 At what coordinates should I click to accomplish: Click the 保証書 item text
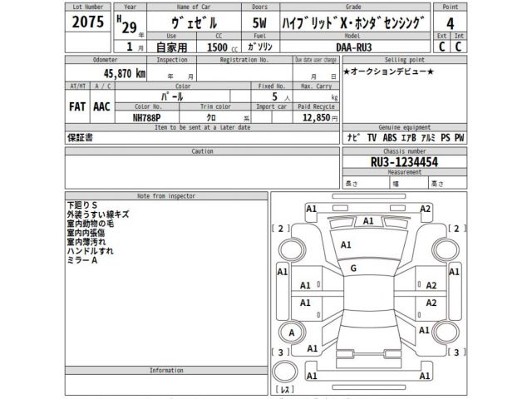[x=80, y=137]
